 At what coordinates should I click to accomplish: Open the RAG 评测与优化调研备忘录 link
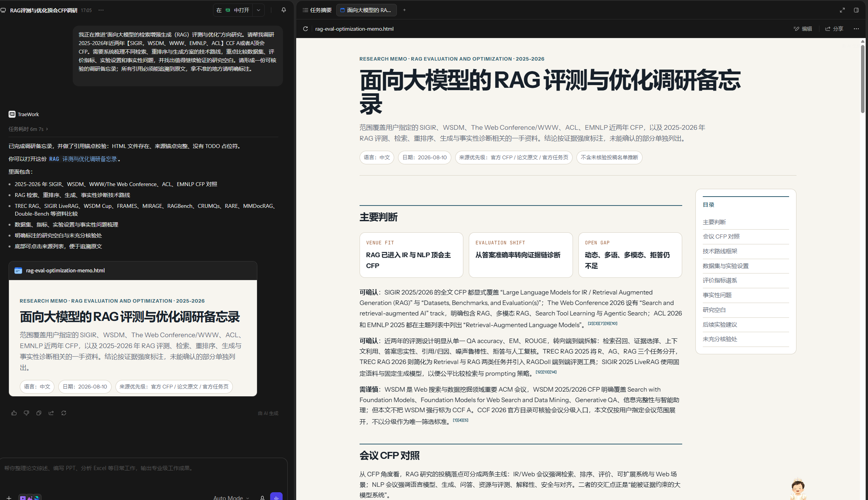(x=83, y=159)
